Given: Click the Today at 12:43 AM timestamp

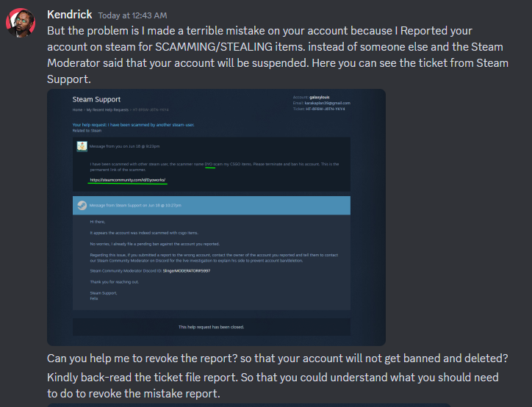Looking at the screenshot, I should 133,15.
